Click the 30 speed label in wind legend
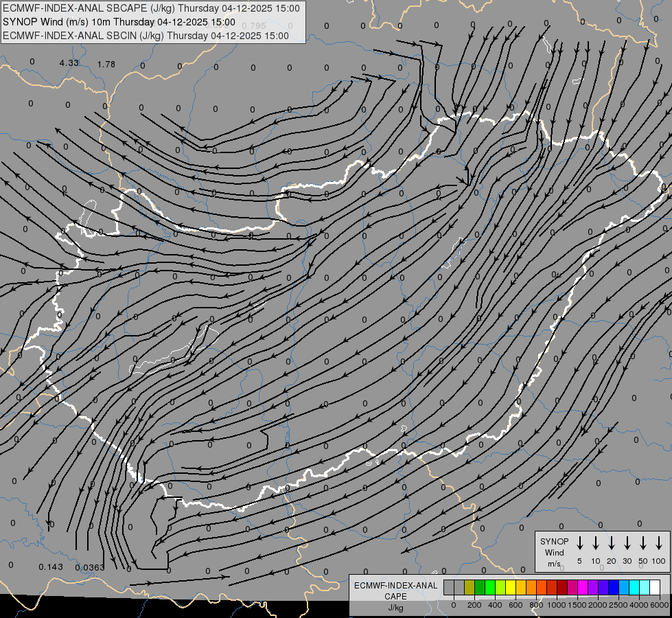 (x=627, y=561)
